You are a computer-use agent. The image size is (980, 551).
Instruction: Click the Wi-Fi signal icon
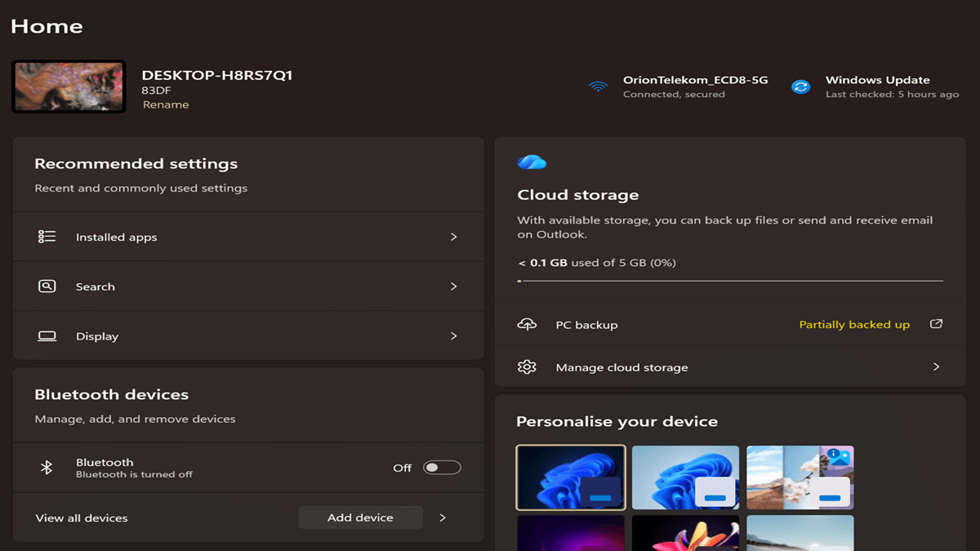pyautogui.click(x=599, y=87)
